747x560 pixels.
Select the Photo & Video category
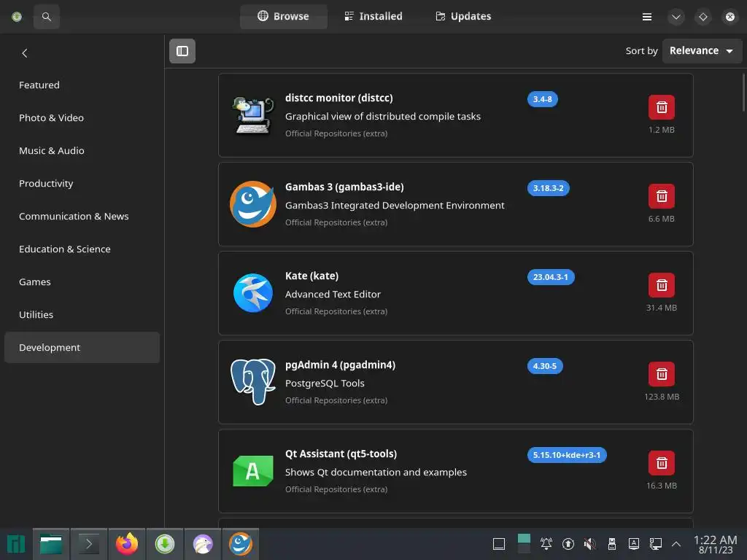click(x=82, y=117)
